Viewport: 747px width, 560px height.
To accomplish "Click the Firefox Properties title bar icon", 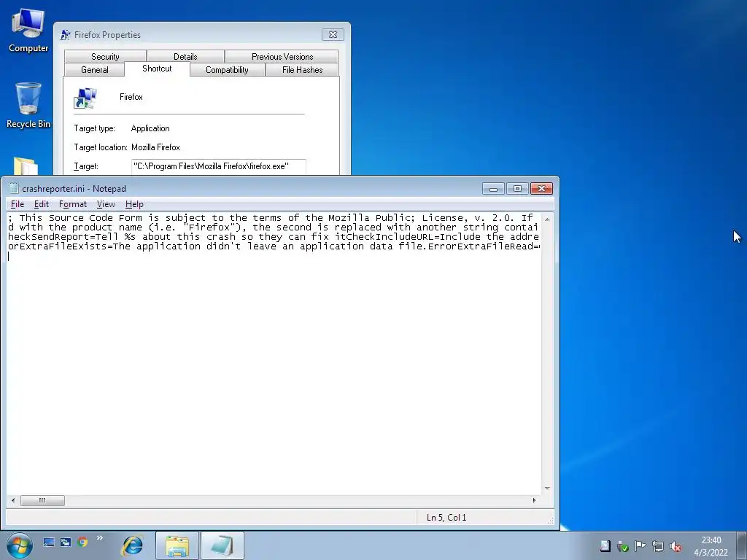I will [x=65, y=35].
